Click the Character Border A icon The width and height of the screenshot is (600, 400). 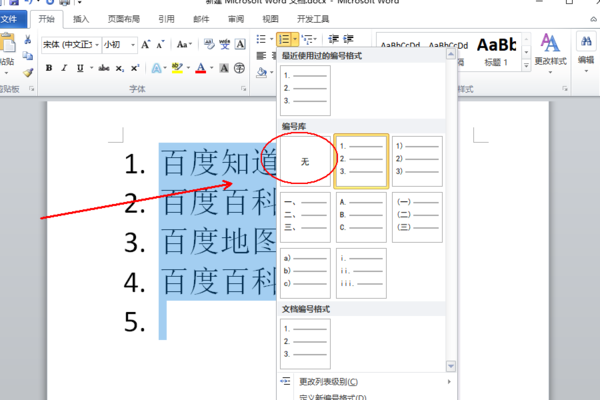pos(240,44)
